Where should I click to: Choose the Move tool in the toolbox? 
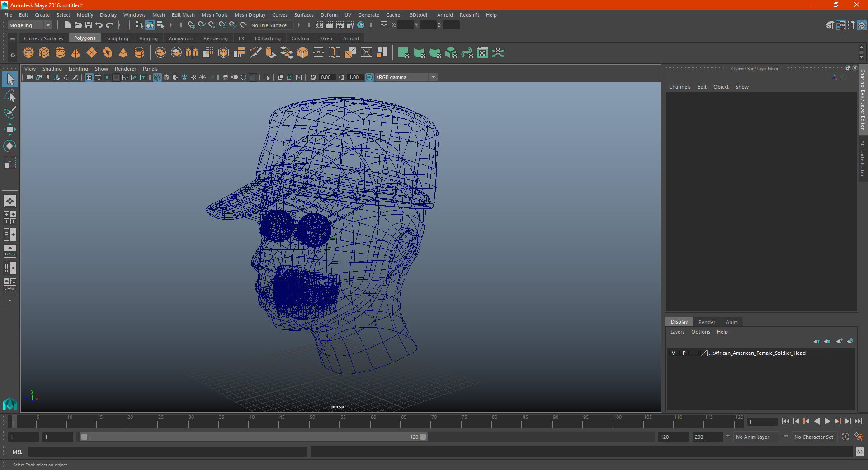[10, 129]
